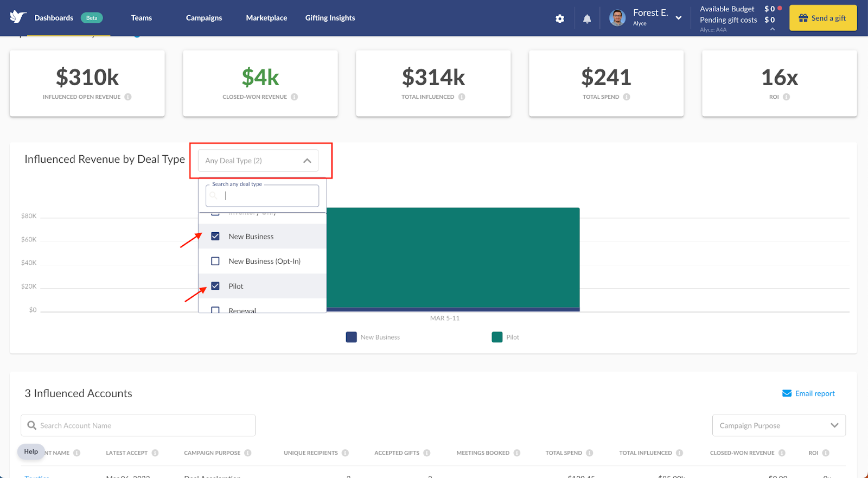Click '3 Influenced Accounts' heading
868x478 pixels.
[x=78, y=393]
